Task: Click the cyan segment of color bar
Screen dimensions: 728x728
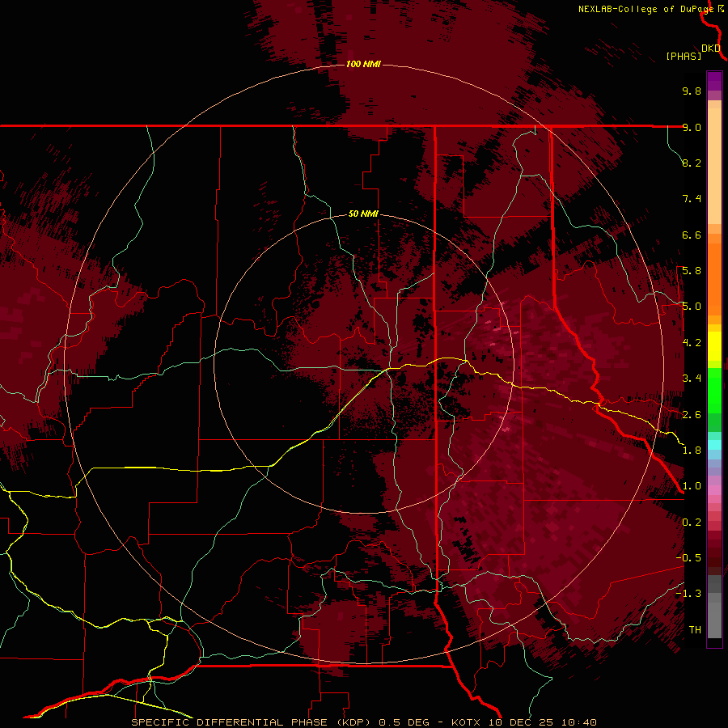Action: tap(714, 444)
